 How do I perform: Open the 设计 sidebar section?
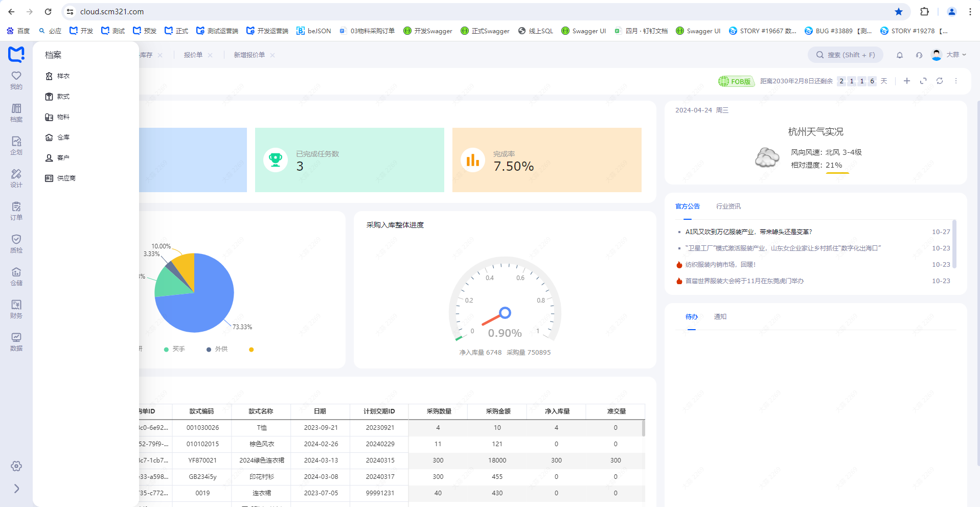pyautogui.click(x=16, y=178)
